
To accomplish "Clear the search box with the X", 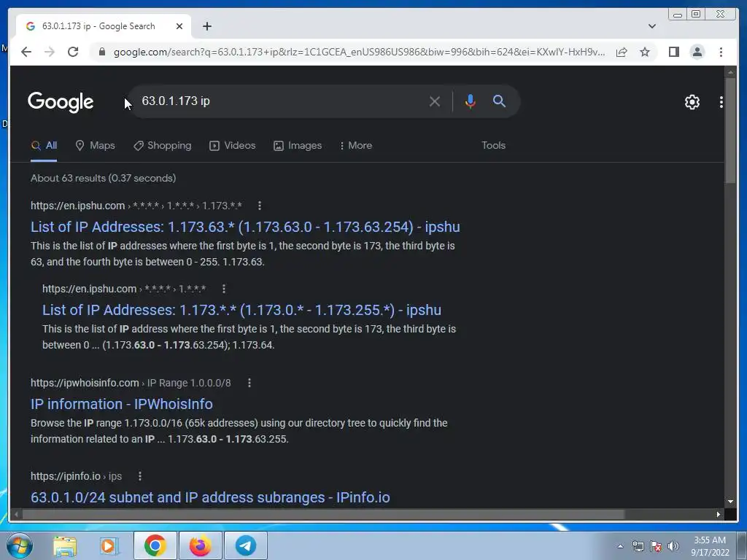I will 434,101.
